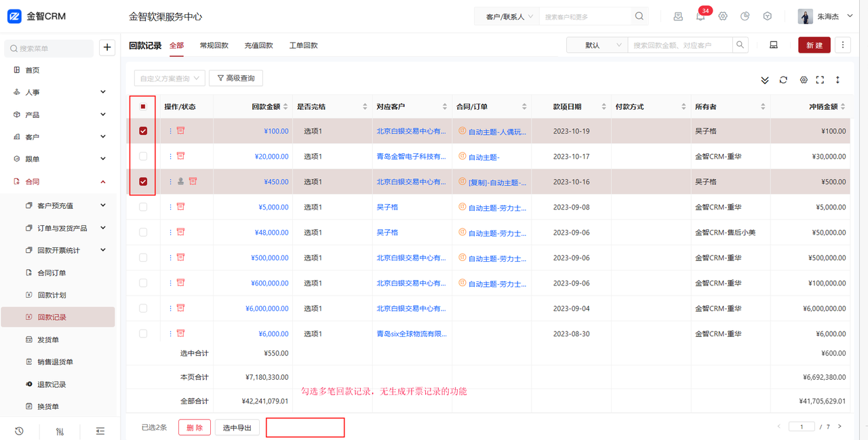This screenshot has height=440, width=868.
Task: Click the 删除 button
Action: 195,428
